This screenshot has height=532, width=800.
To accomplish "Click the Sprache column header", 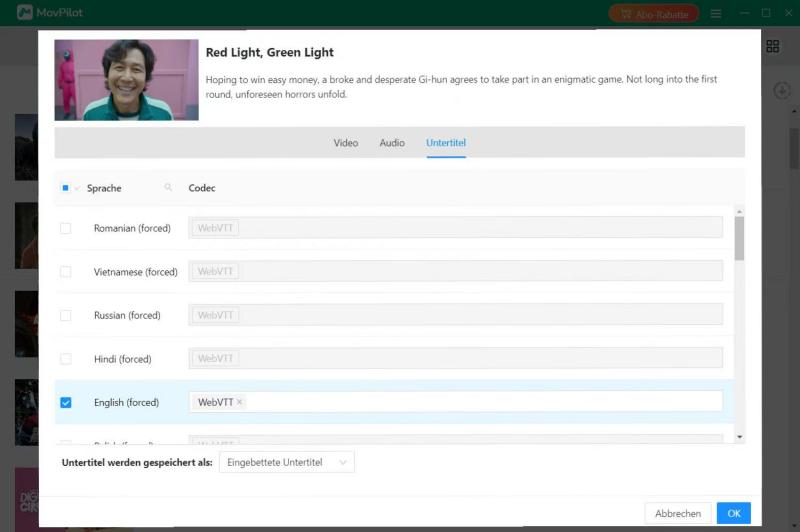I will (104, 188).
